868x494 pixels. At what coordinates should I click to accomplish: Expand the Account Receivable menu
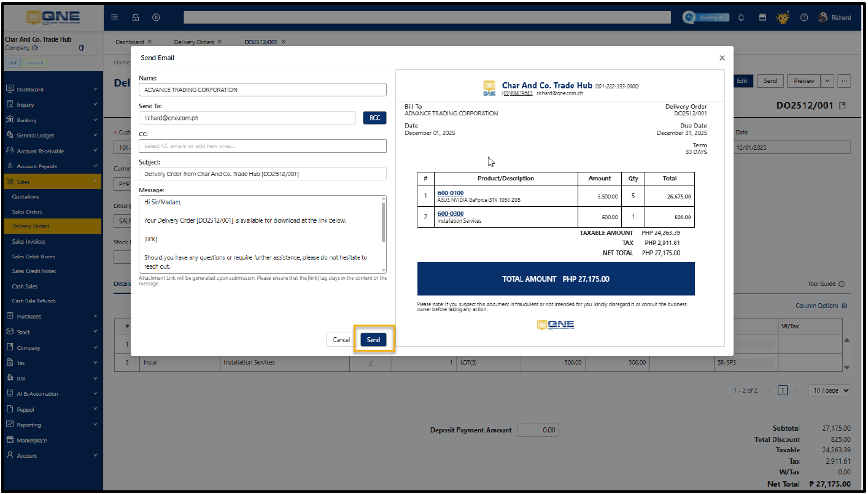click(x=52, y=151)
